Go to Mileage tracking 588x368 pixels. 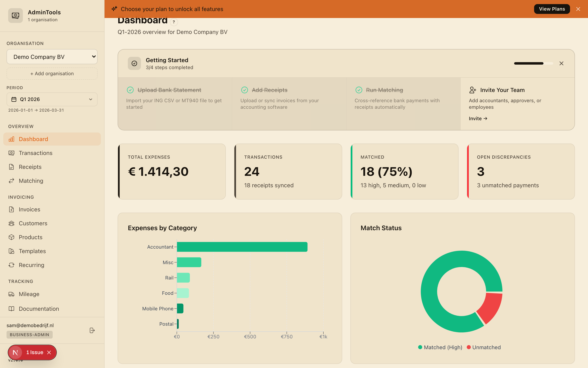[x=52, y=294]
